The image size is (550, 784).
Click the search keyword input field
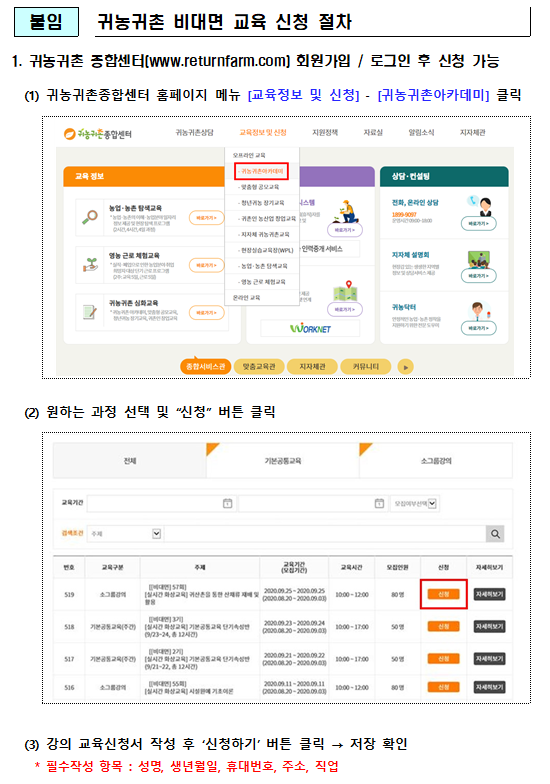point(325,534)
